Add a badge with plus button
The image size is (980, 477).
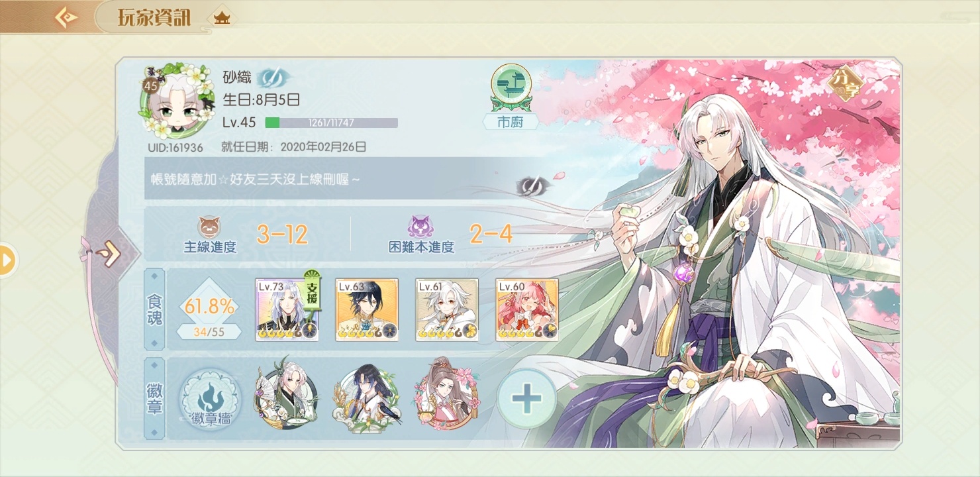[x=527, y=399]
